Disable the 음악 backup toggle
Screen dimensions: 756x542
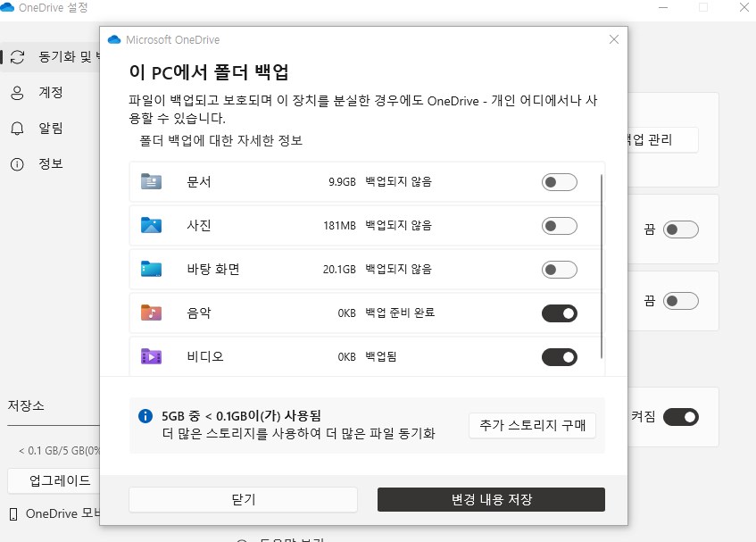click(560, 313)
